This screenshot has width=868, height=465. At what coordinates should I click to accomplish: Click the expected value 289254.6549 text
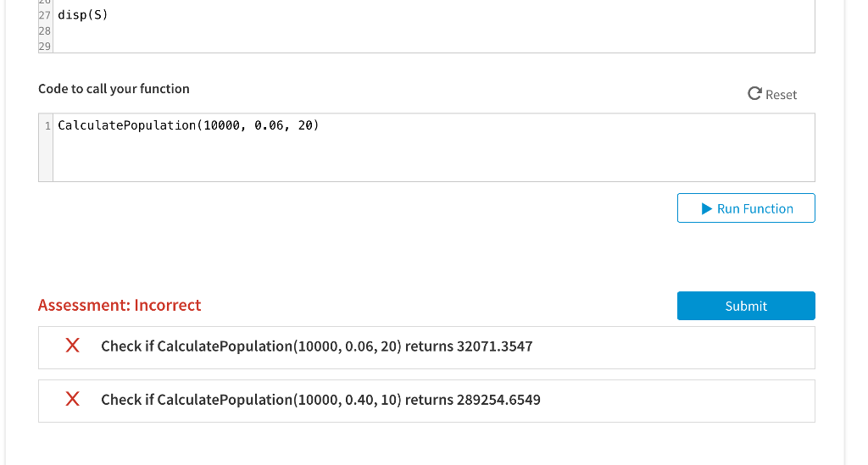coord(498,400)
